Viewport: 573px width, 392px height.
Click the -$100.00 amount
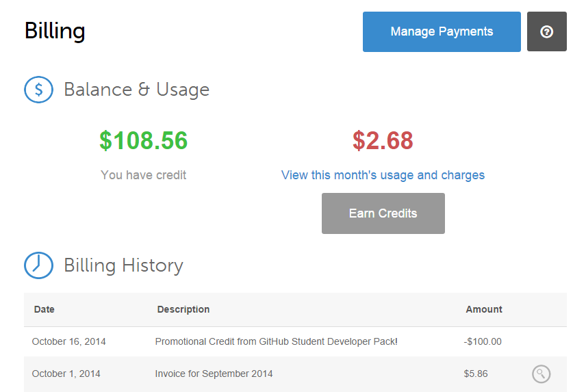coord(483,341)
